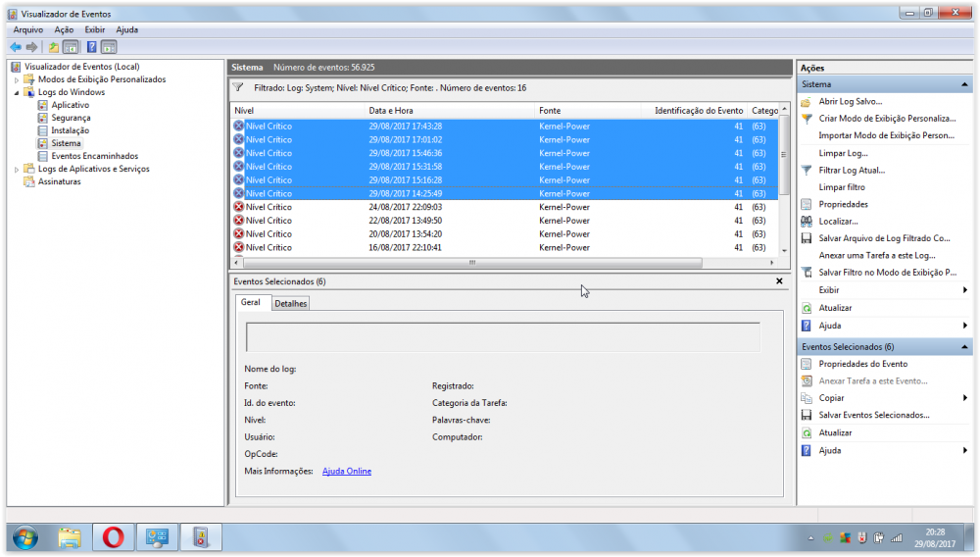Image resolution: width=980 pixels, height=557 pixels.
Task: Expand the Modos de Exibição Personalizados node
Action: (x=17, y=79)
